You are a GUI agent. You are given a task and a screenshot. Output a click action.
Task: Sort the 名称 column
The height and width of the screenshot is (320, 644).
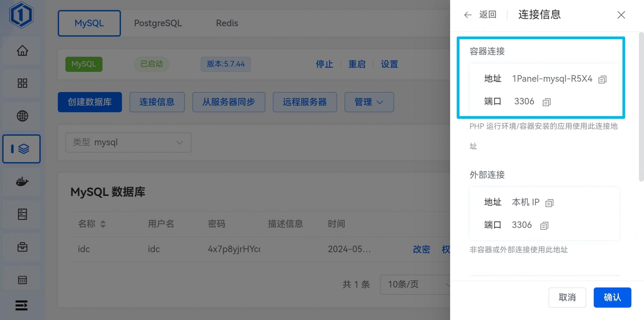[x=103, y=224]
